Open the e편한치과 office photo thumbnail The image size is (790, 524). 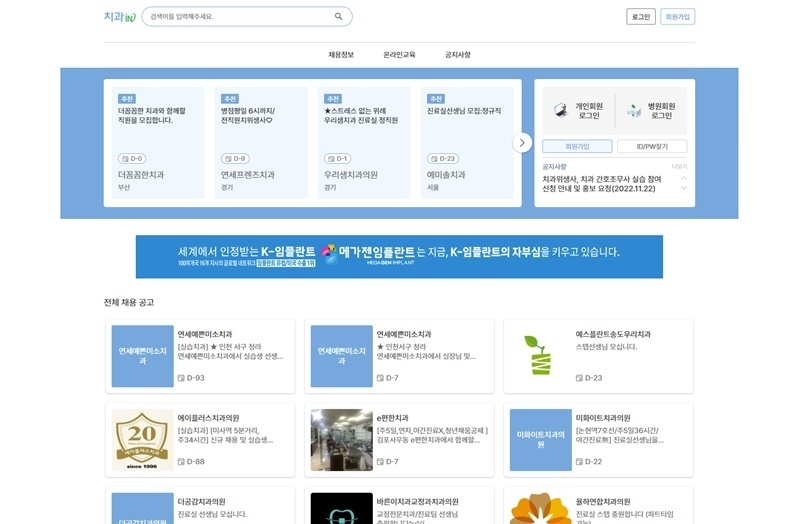click(x=341, y=440)
